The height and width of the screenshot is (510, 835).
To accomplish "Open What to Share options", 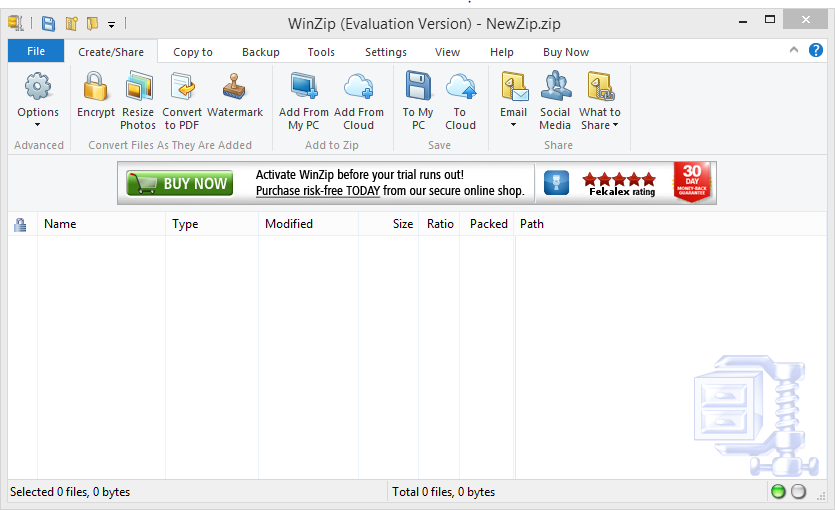I will point(600,87).
